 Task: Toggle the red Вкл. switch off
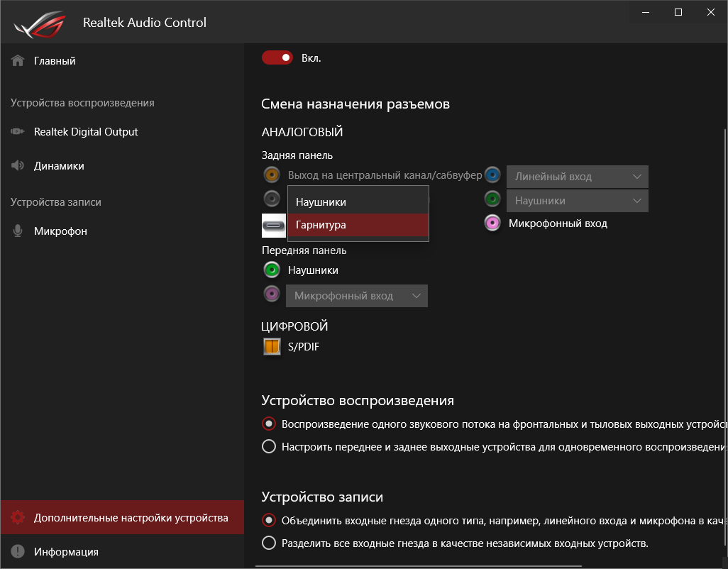[277, 57]
